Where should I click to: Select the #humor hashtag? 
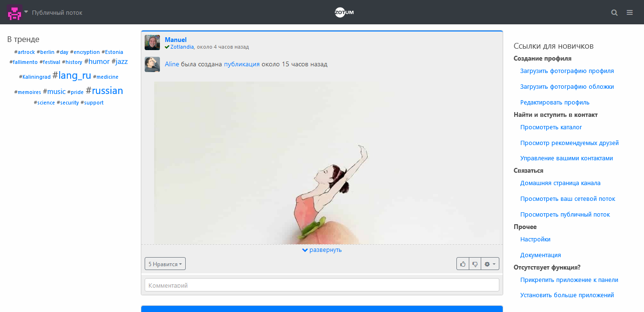(97, 62)
